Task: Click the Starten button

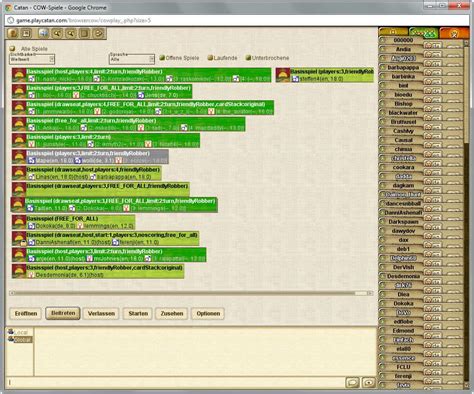Action: (x=138, y=313)
